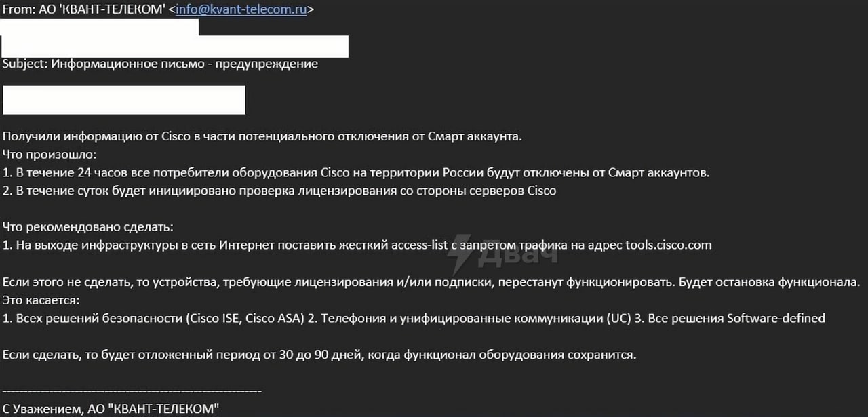This screenshot has height=417, width=868.
Task: Click the line starting "Если сделать, то будет"
Action: 319,355
